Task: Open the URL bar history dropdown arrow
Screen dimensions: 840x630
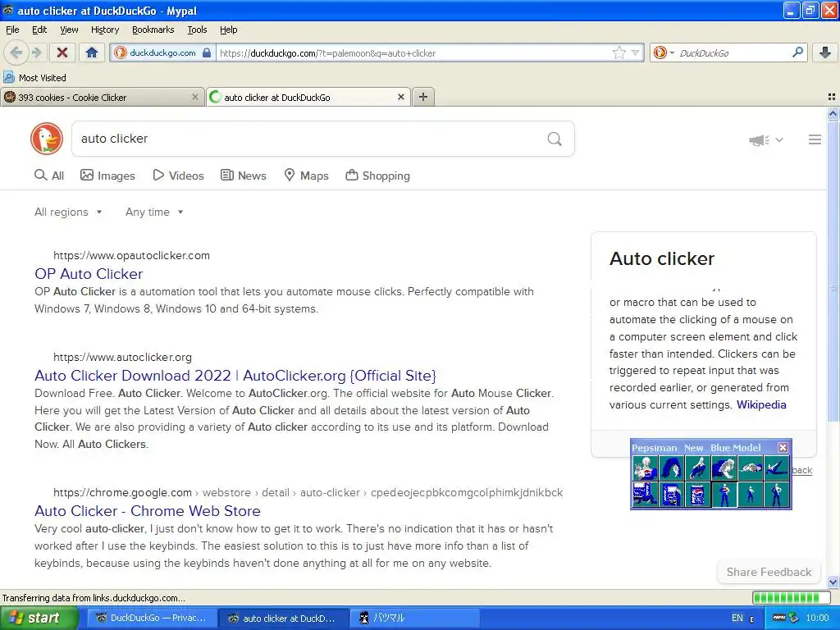Action: (635, 52)
